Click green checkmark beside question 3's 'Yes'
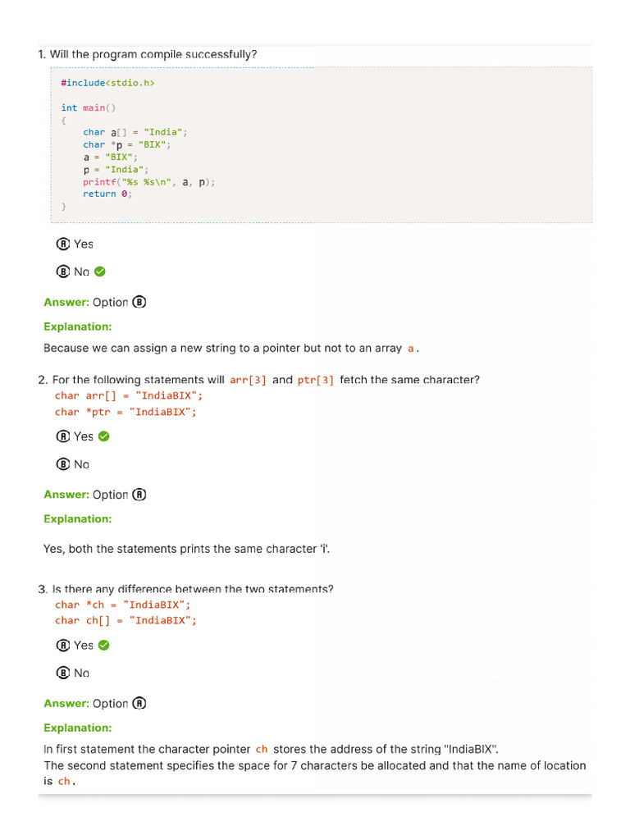The width and height of the screenshot is (630, 840). 103,646
